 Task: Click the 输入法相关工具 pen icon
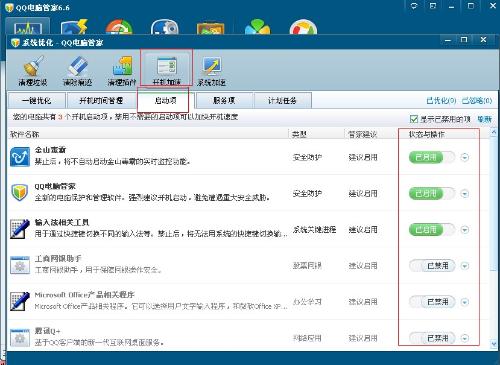[20, 229]
